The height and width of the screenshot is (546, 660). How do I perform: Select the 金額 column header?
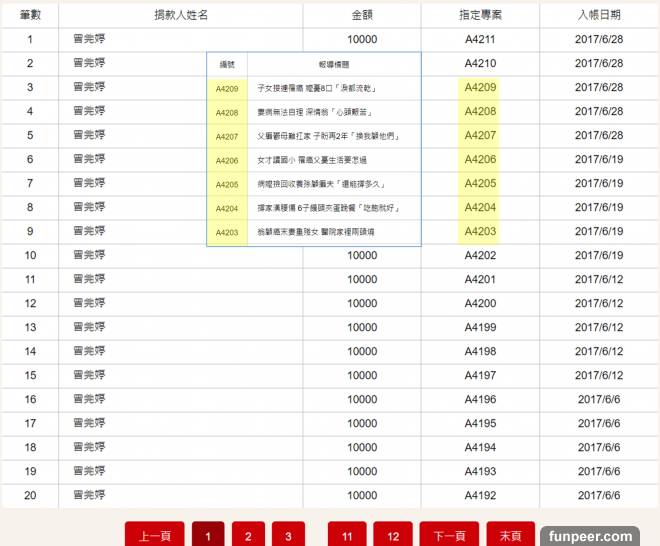[x=362, y=16]
